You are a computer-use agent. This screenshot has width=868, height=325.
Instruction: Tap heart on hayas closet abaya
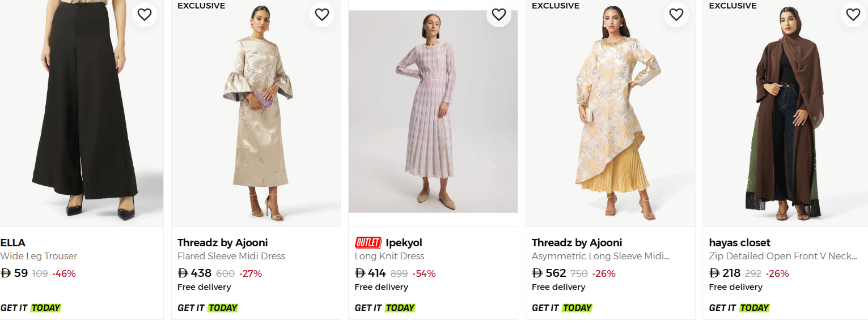[x=853, y=15]
